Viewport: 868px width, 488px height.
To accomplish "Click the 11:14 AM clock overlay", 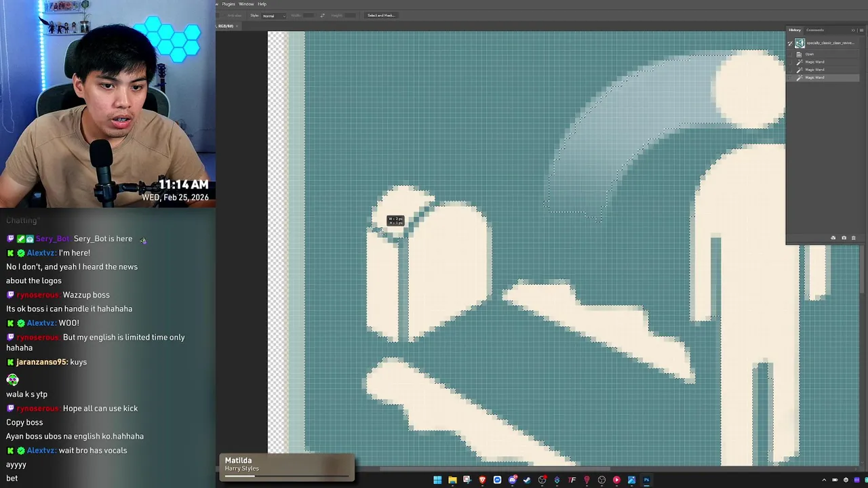I will tap(184, 185).
